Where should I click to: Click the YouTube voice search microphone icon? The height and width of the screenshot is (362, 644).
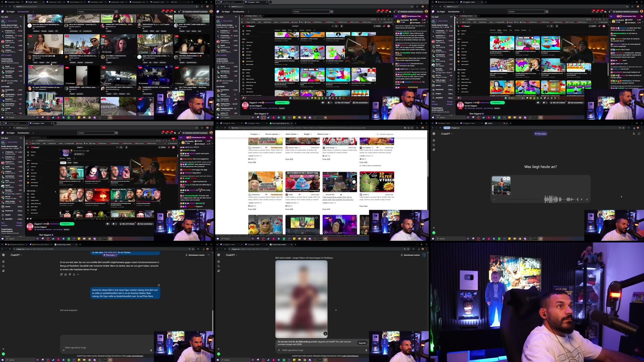pos(342,26)
